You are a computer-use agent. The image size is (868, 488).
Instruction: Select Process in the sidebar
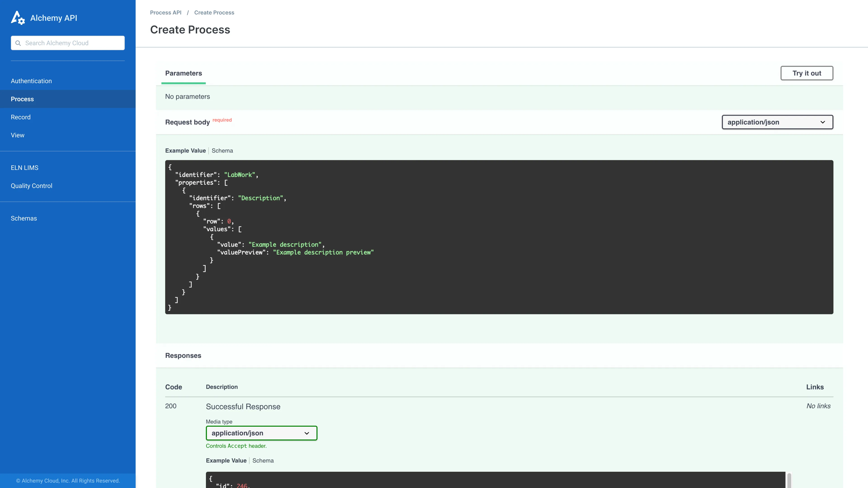click(x=68, y=99)
